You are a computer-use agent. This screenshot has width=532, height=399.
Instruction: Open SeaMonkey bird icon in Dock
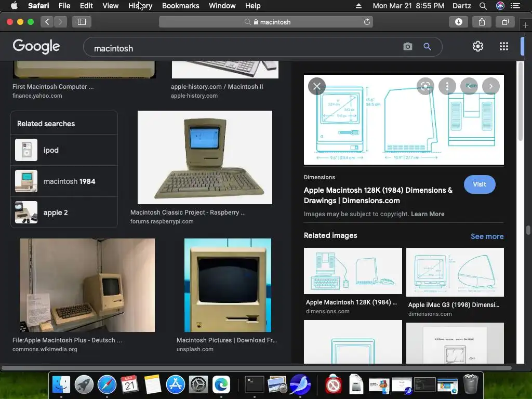pos(300,385)
